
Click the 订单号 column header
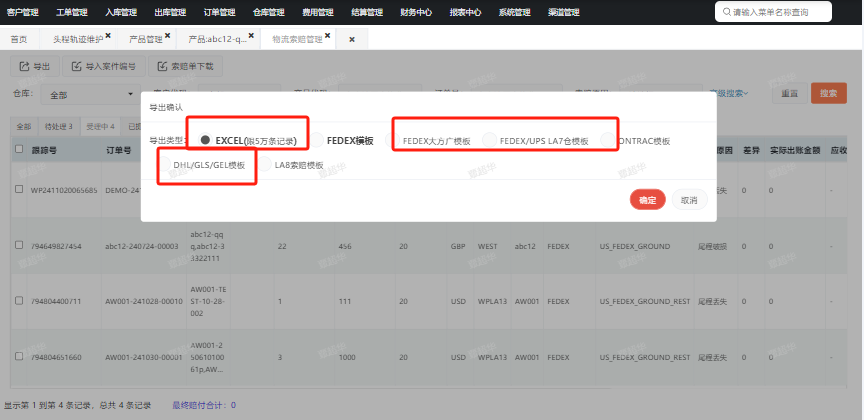(x=118, y=149)
